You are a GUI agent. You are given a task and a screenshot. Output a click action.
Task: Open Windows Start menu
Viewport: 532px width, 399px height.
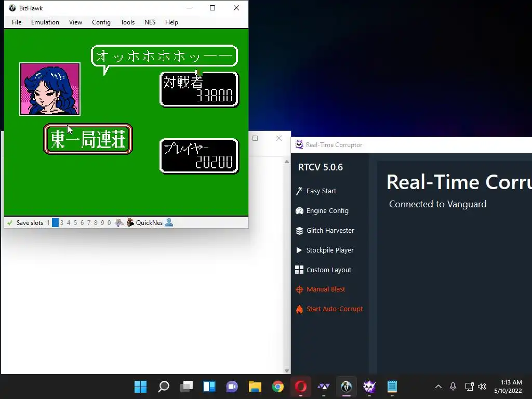(x=140, y=387)
